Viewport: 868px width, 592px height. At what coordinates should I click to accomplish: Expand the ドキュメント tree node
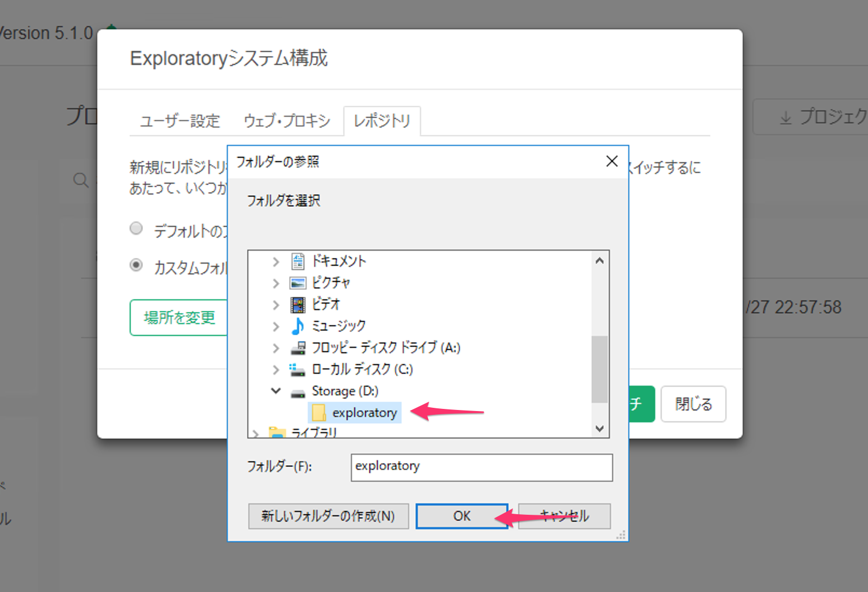[x=276, y=262]
